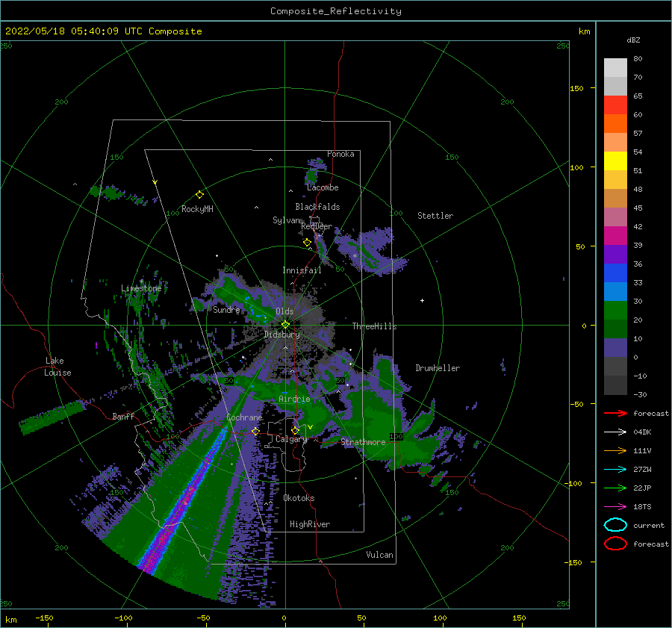Click the Airdrie city label

point(294,399)
